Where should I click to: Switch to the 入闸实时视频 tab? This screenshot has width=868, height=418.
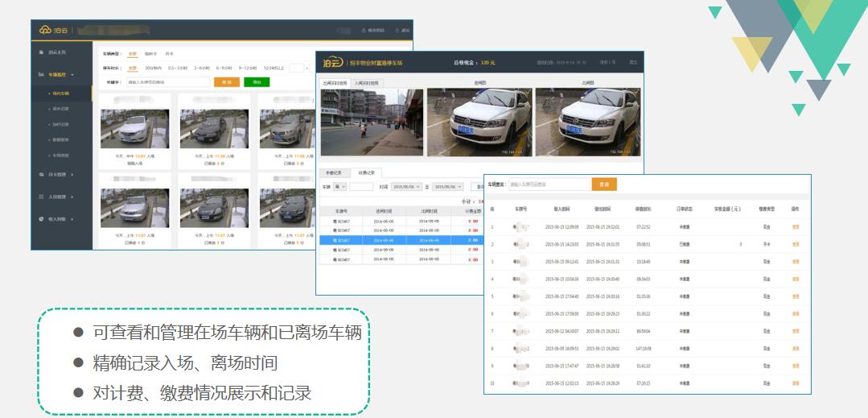tap(365, 83)
